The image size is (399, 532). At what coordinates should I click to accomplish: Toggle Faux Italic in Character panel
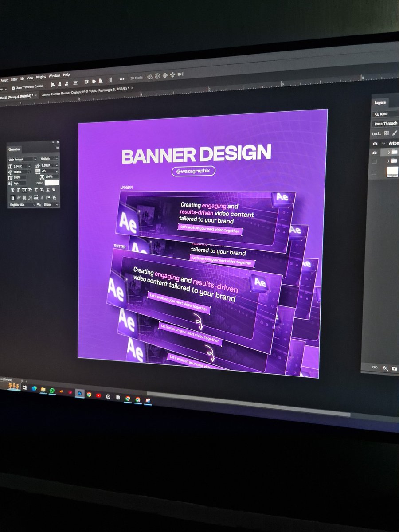point(18,190)
